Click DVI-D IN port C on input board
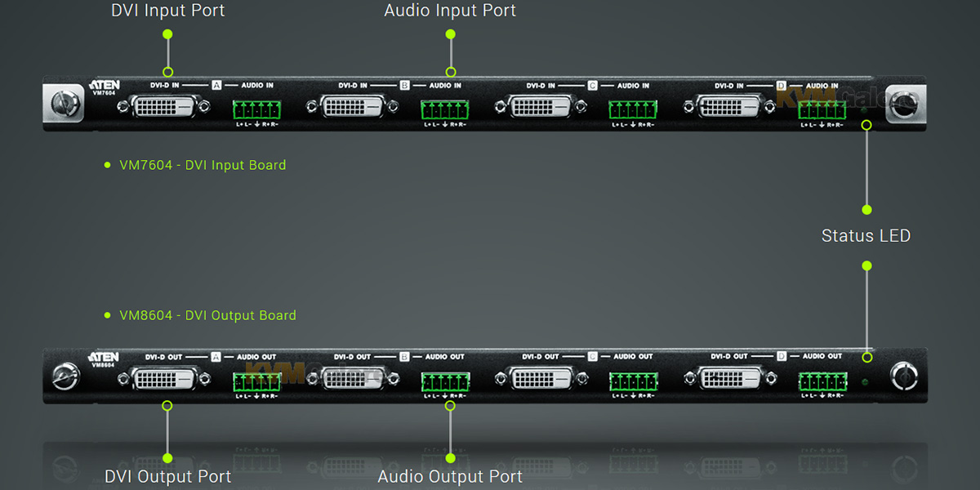Viewport: 980px width, 490px height. click(x=540, y=106)
